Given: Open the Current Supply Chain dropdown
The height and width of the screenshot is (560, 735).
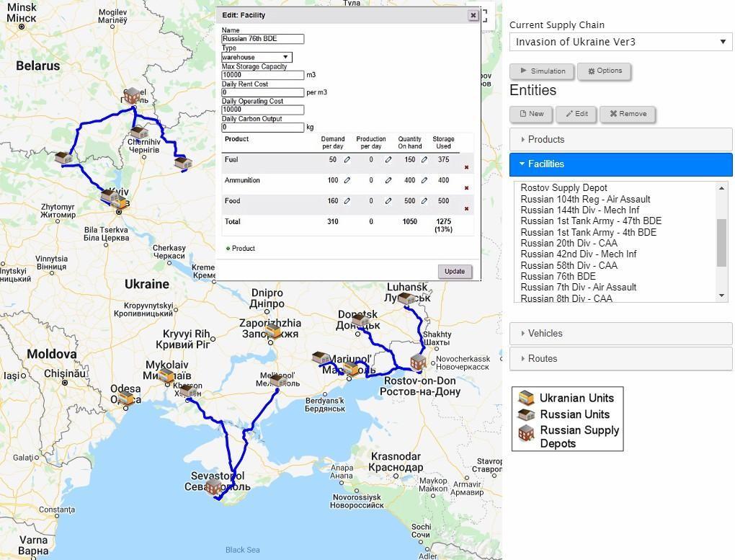Looking at the screenshot, I should [620, 42].
